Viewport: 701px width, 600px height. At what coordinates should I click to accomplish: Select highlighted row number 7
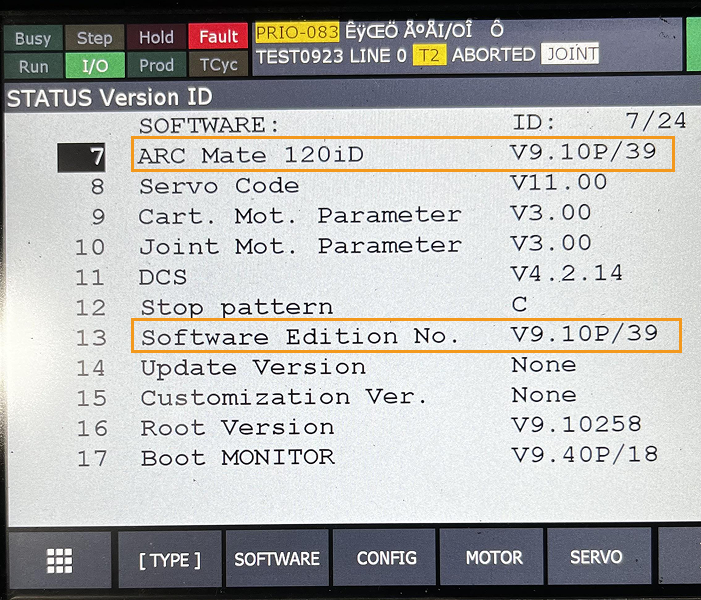click(x=81, y=157)
